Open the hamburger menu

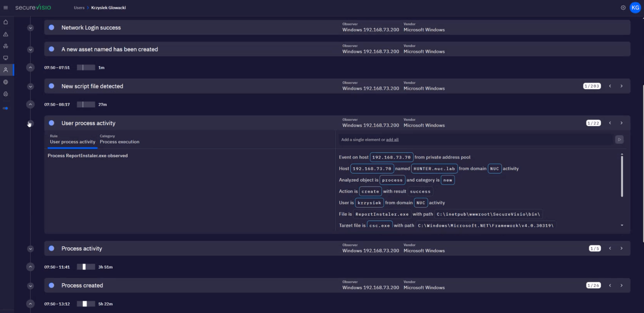click(5, 7)
